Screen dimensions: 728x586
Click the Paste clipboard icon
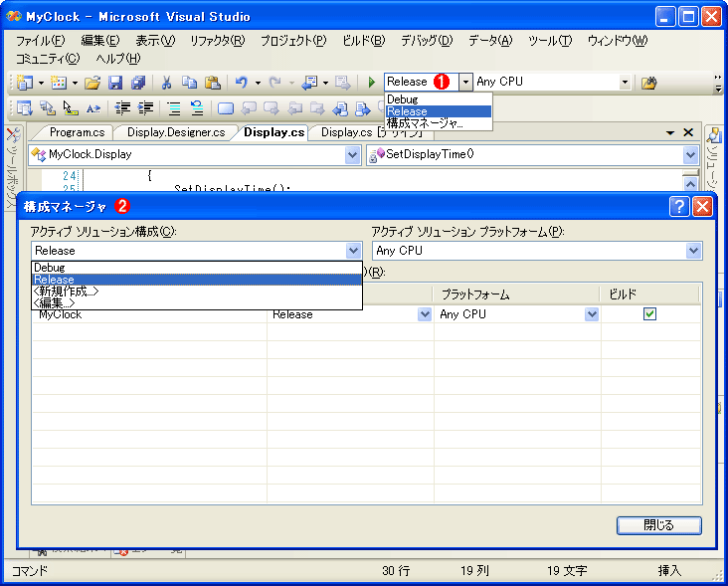coord(212,83)
